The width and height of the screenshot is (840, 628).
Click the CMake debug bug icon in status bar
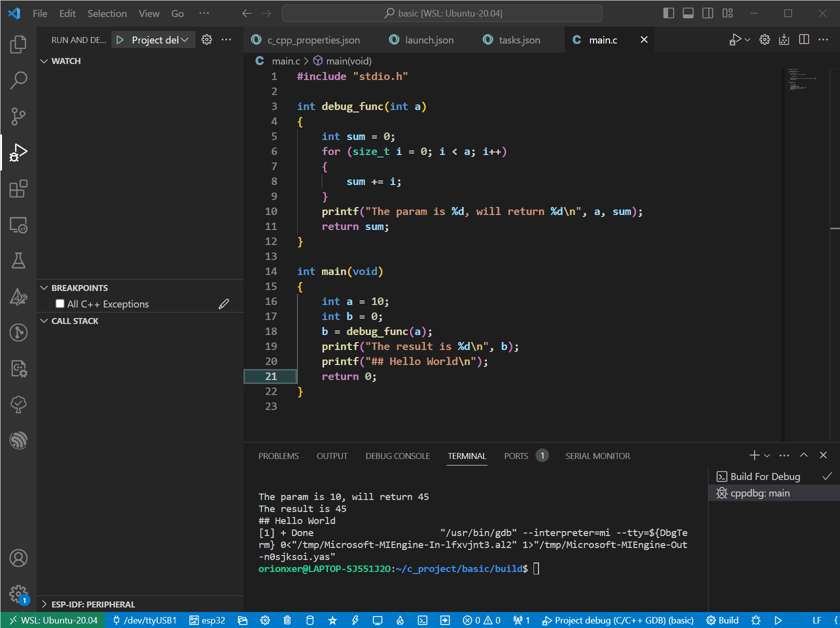pyautogui.click(x=756, y=620)
